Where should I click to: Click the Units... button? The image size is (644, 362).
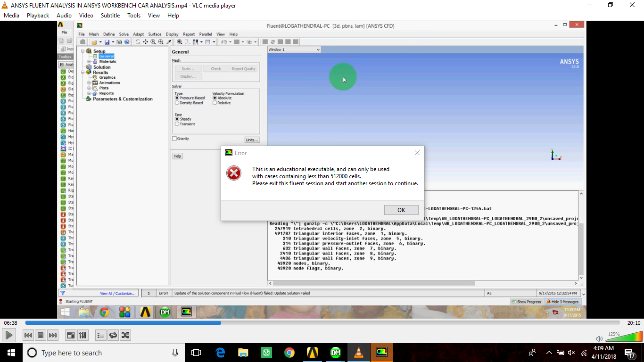point(252,140)
